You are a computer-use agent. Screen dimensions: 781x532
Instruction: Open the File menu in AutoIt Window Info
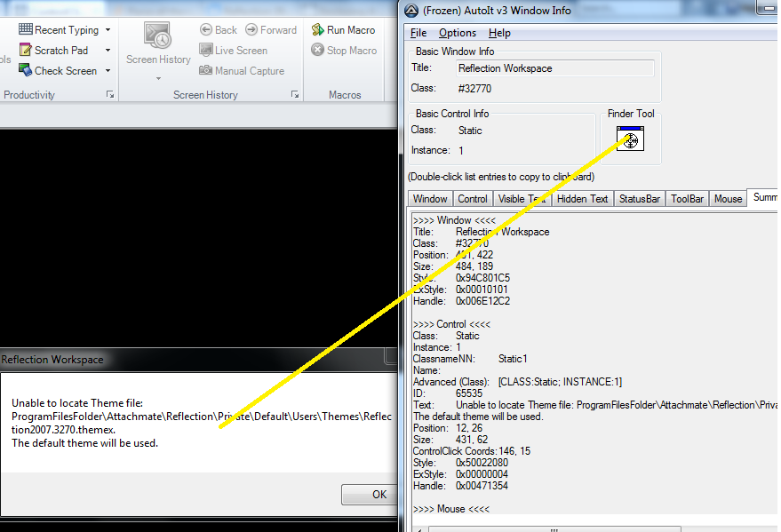pyautogui.click(x=418, y=33)
